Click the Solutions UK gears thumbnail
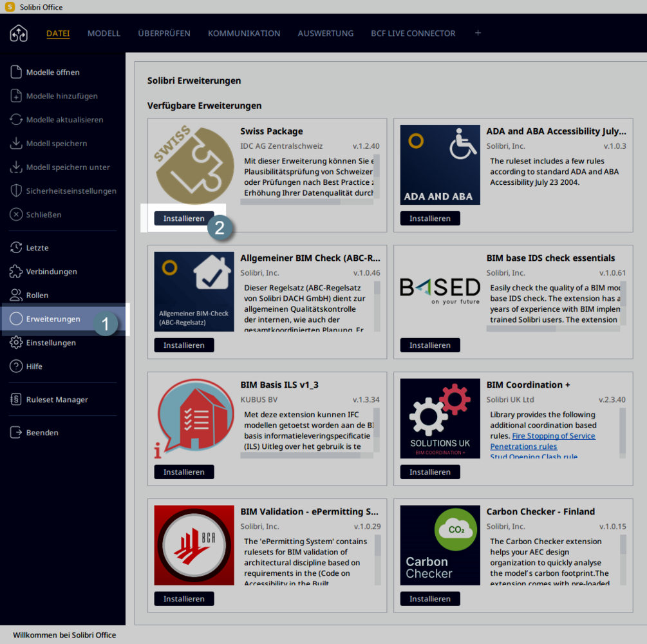The width and height of the screenshot is (647, 644). coord(440,418)
